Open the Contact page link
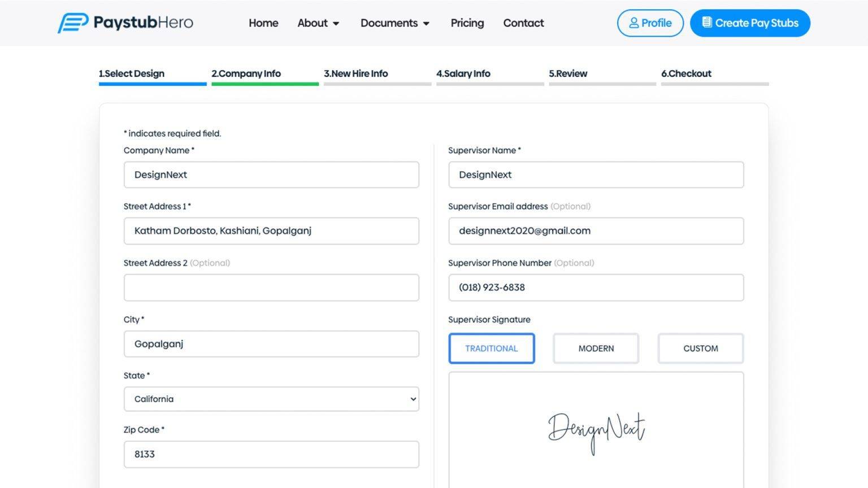 pyautogui.click(x=523, y=23)
